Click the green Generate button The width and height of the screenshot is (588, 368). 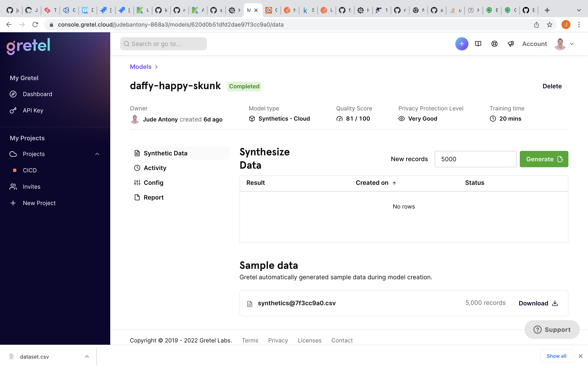tap(544, 159)
